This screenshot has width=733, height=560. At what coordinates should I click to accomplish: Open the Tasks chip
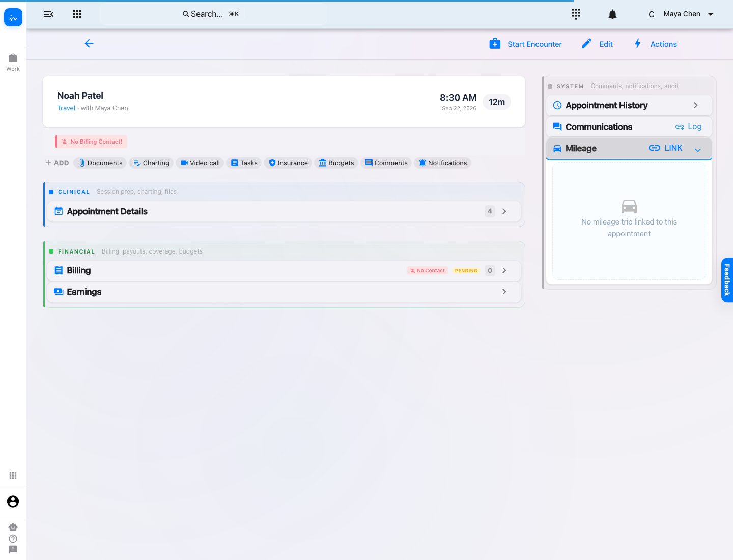click(x=244, y=163)
